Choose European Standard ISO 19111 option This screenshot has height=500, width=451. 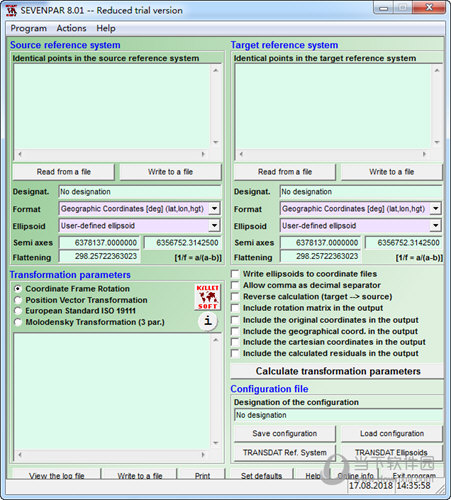[18, 311]
